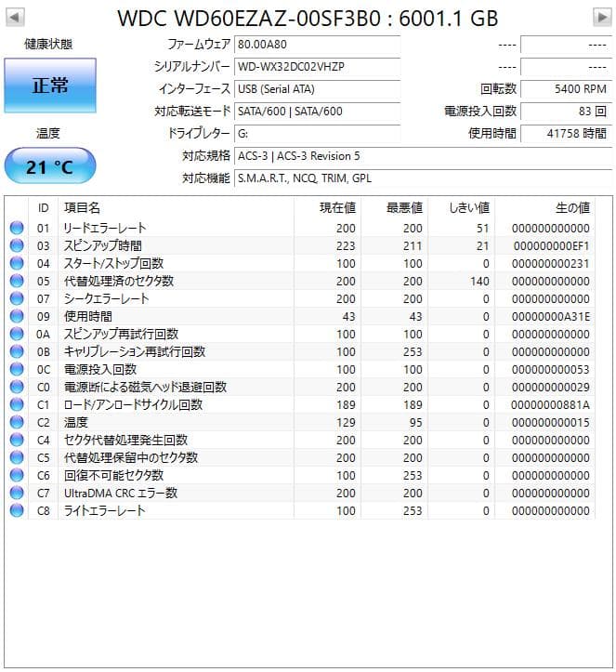The width and height of the screenshot is (616, 672).
Task: Click current value 223
Action: [346, 245]
